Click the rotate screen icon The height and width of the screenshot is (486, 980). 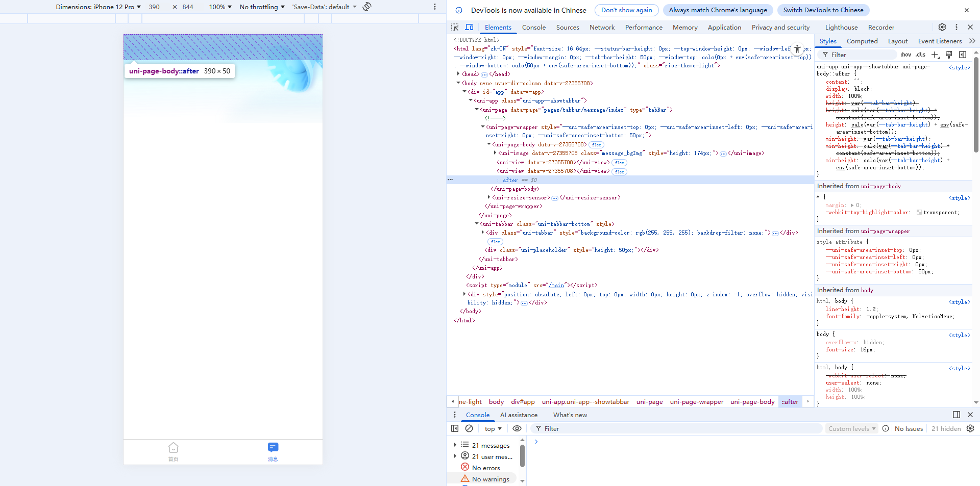pyautogui.click(x=367, y=7)
